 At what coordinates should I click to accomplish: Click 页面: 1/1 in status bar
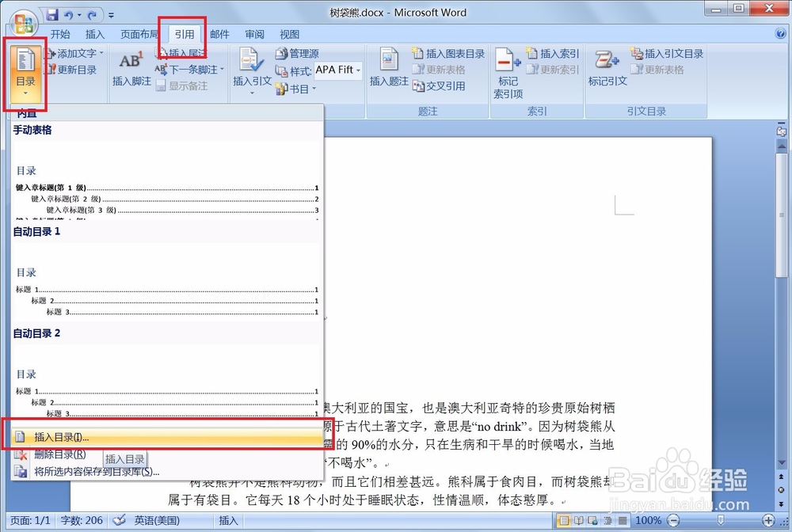tap(30, 520)
